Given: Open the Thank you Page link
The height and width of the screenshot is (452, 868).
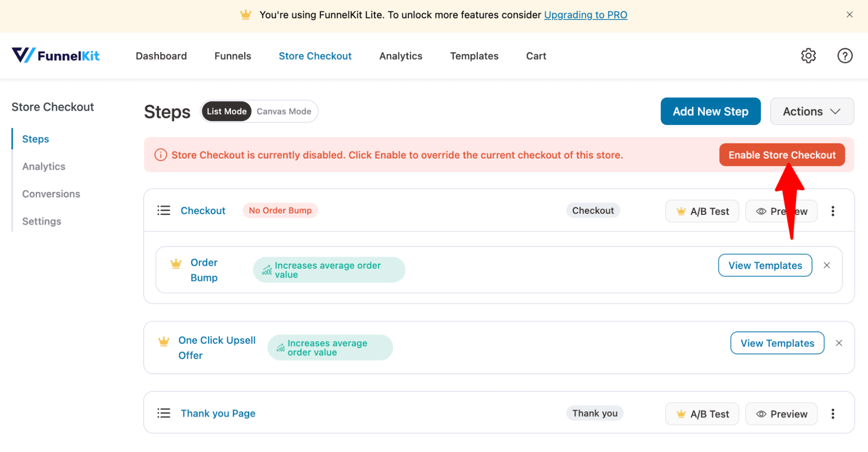Looking at the screenshot, I should 218,413.
